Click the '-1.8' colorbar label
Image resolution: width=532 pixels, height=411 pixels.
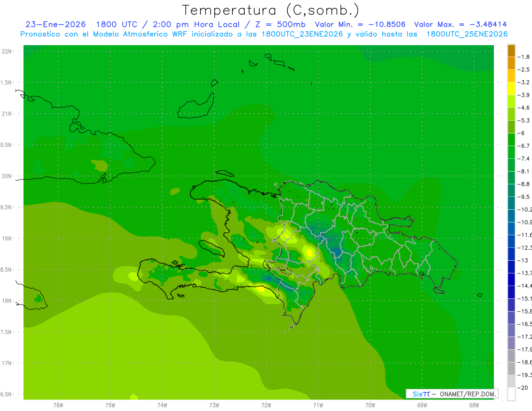(x=524, y=57)
